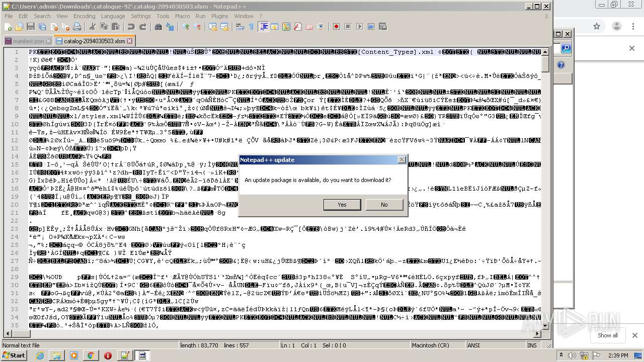Open Chrome from the taskbar
The image size is (644, 362).
[x=91, y=355]
